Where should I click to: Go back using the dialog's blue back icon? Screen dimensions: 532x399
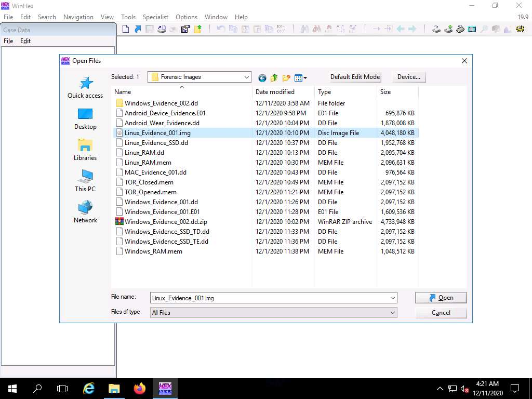(x=262, y=78)
